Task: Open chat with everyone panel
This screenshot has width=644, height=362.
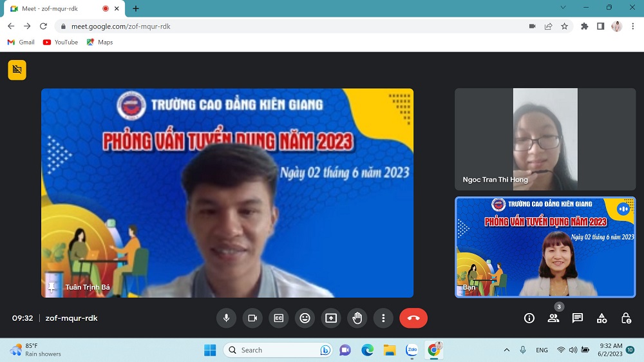Action: coord(578,318)
